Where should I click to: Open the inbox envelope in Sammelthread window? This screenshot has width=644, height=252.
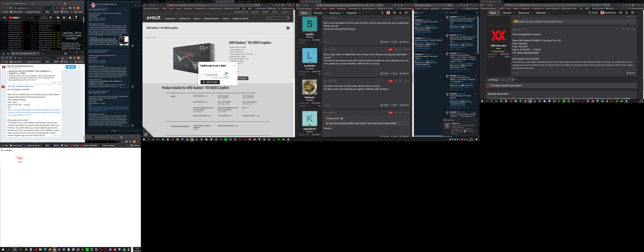pyautogui.click(x=394, y=13)
